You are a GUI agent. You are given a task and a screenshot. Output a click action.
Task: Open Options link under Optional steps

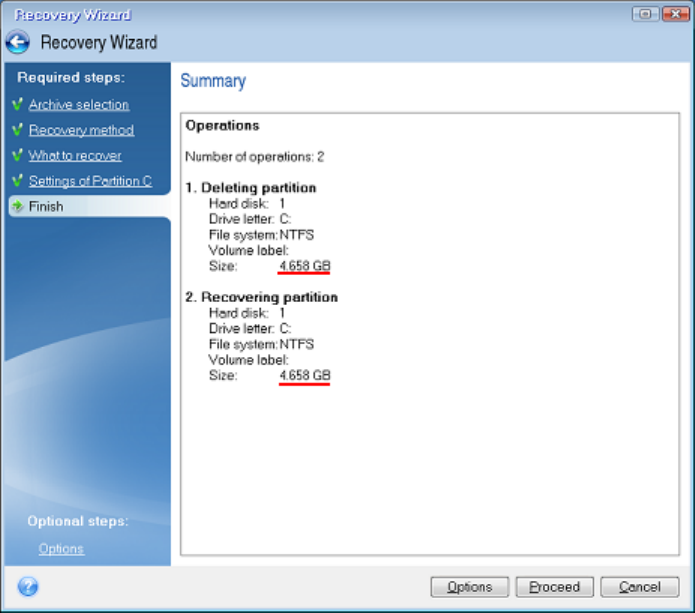[x=61, y=549]
